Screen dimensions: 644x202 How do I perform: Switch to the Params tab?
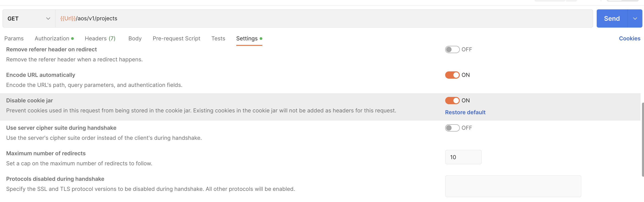pos(14,38)
